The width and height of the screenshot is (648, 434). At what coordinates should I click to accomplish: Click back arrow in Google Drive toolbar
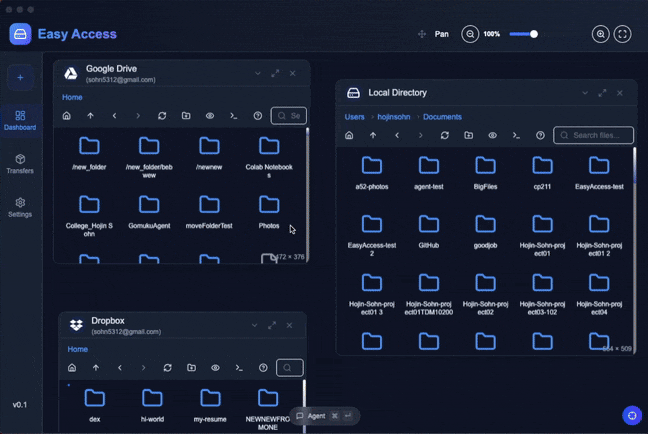114,116
